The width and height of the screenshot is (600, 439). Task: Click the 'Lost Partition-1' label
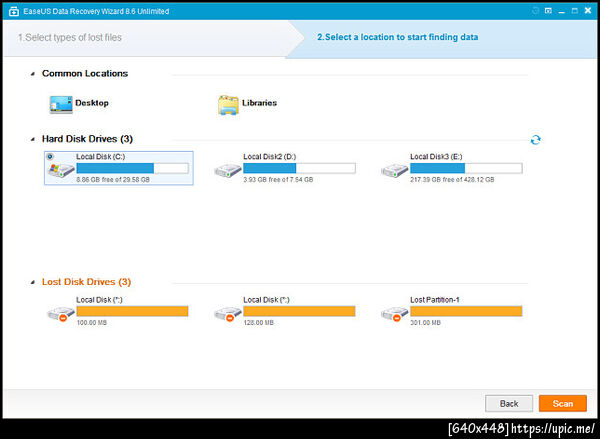(435, 300)
